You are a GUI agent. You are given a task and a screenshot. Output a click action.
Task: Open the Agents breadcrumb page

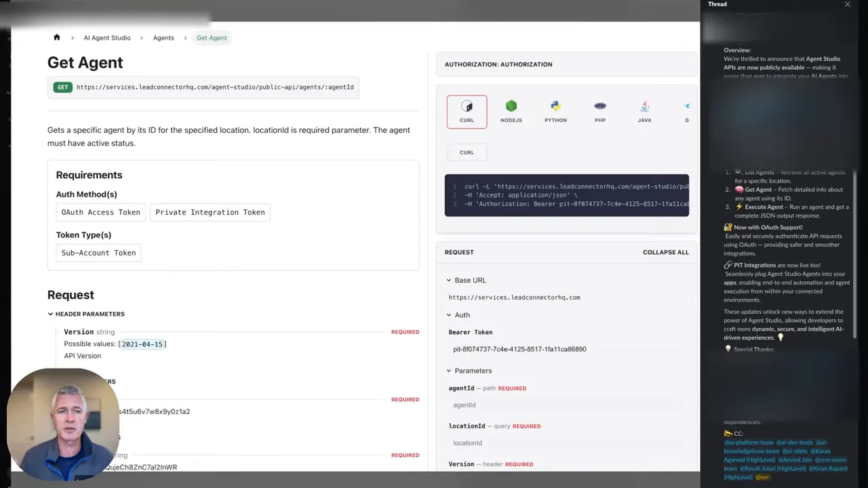pyautogui.click(x=163, y=38)
